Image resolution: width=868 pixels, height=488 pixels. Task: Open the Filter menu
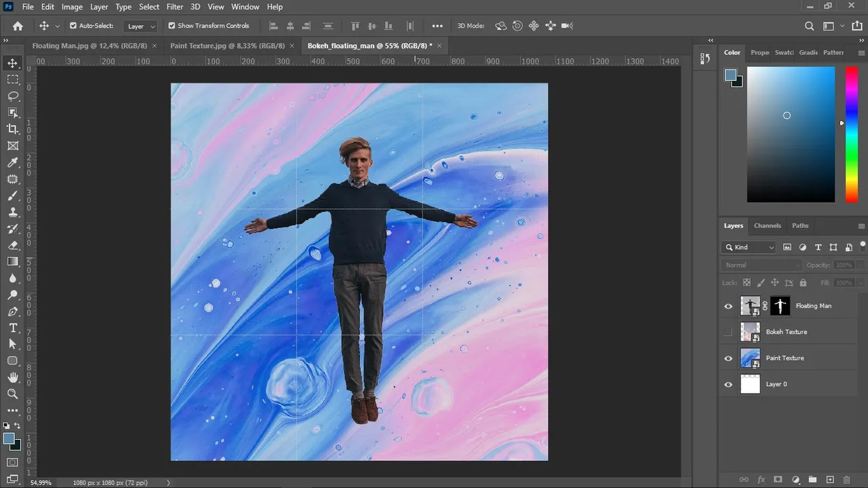click(175, 7)
